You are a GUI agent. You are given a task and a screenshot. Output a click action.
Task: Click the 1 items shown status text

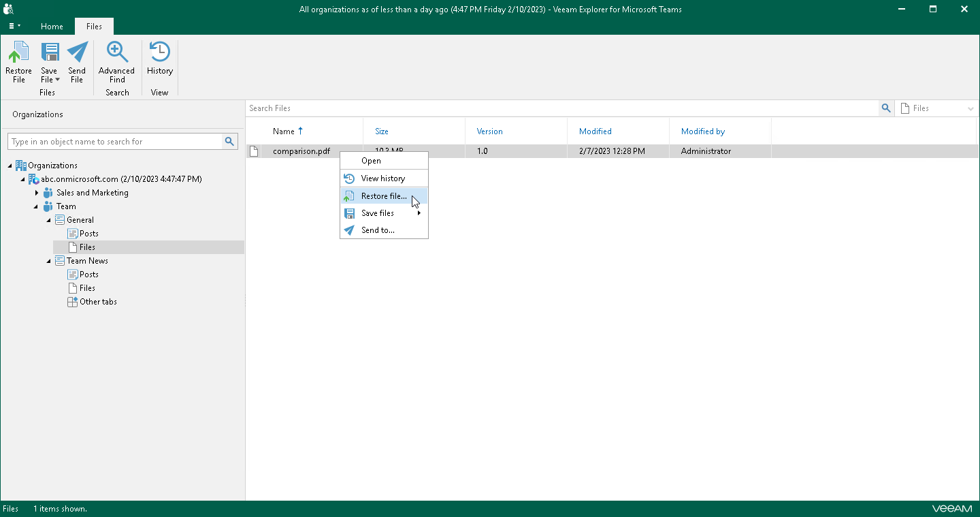coord(60,509)
